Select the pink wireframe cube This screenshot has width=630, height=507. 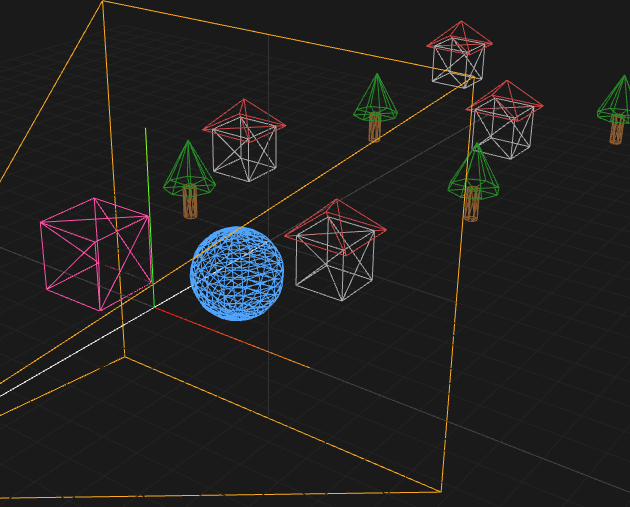coord(96,254)
